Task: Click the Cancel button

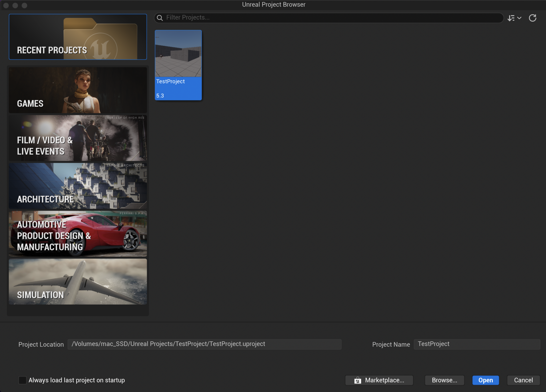Action: point(523,380)
